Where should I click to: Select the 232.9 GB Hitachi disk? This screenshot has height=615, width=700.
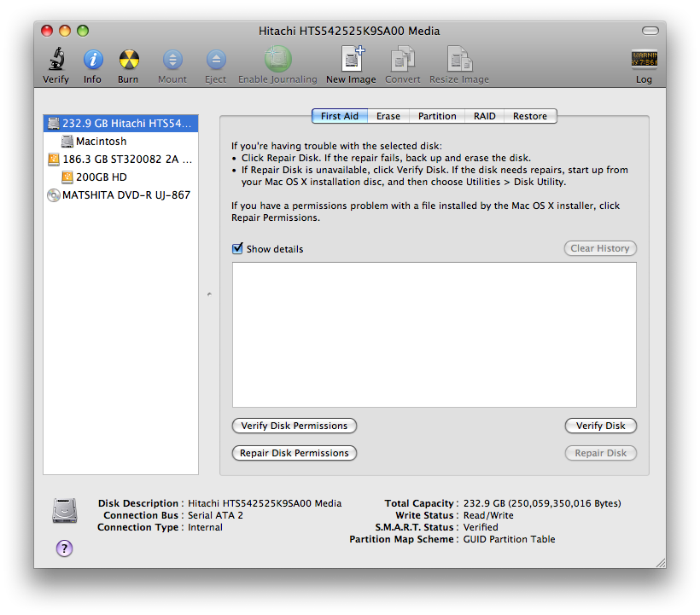point(120,124)
